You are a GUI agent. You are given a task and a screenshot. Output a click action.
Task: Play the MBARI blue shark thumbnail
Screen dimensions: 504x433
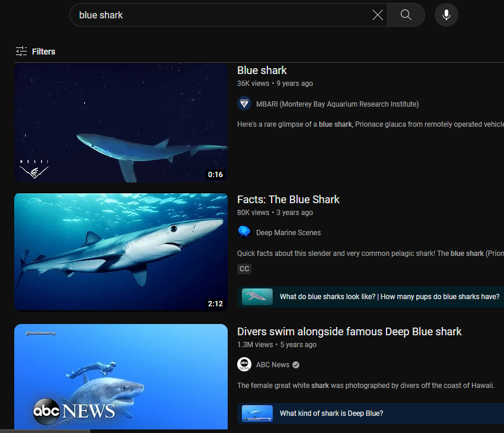(121, 123)
